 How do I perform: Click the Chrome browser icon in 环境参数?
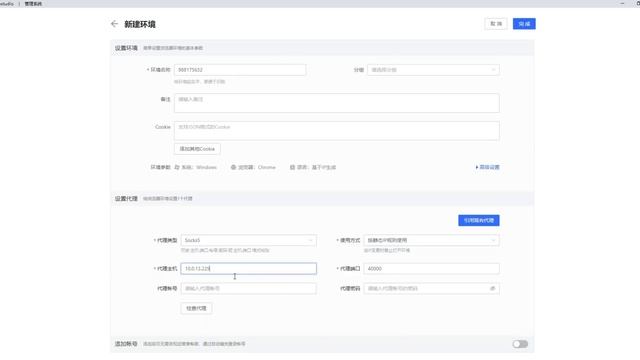click(233, 167)
